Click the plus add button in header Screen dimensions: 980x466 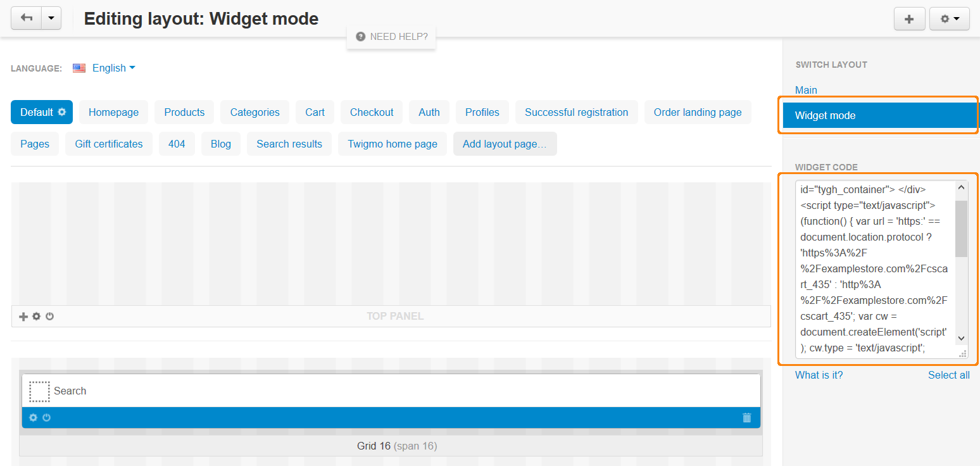tap(910, 19)
